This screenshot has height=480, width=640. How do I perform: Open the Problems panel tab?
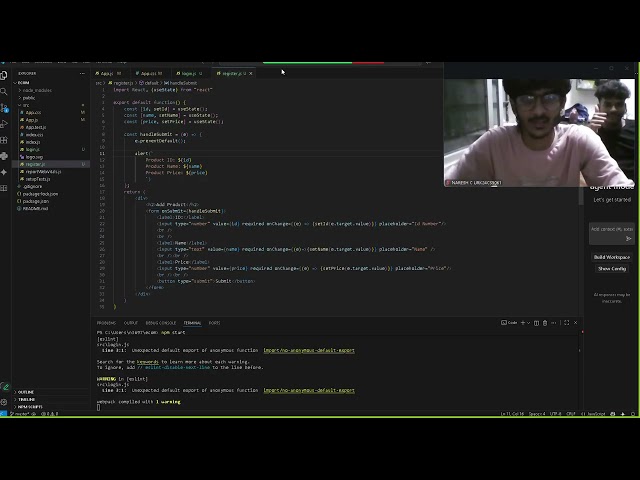[x=106, y=323]
